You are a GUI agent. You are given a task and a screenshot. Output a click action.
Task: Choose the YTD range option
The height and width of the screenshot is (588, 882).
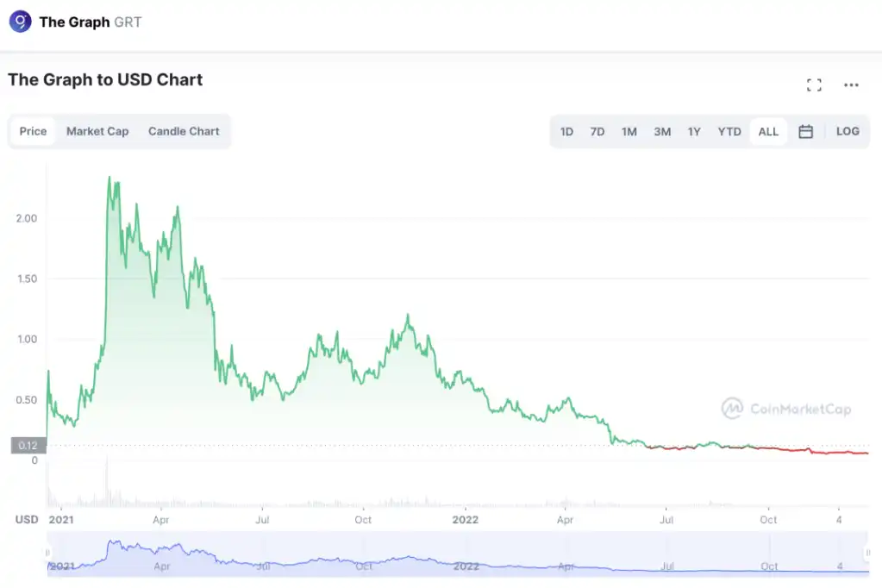click(729, 132)
